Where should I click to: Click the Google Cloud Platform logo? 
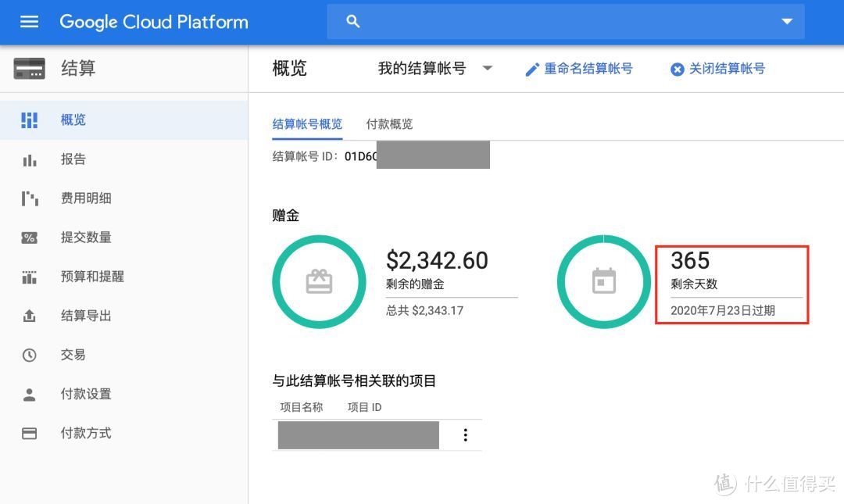[154, 22]
